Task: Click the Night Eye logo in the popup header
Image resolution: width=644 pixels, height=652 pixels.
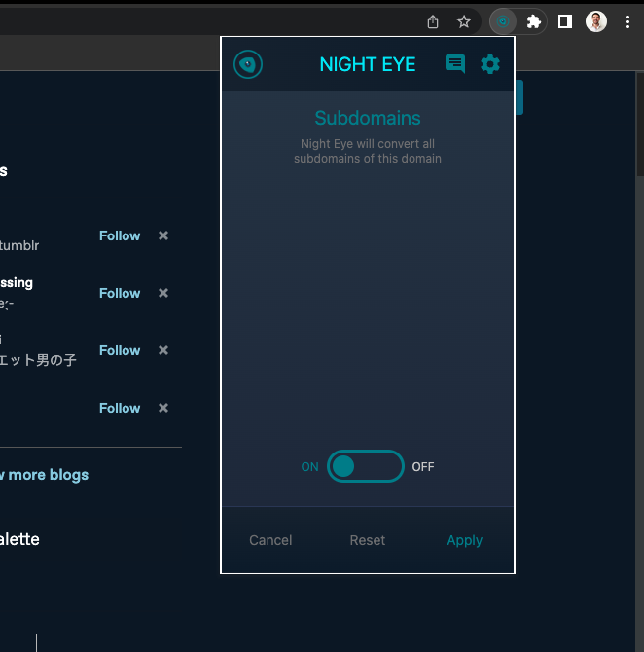Action: click(248, 64)
